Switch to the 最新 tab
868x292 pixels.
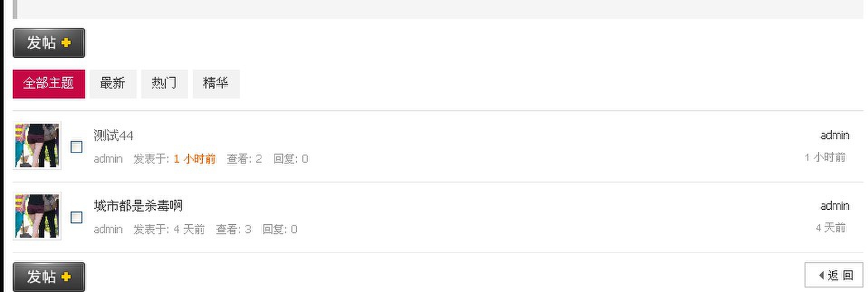point(113,84)
